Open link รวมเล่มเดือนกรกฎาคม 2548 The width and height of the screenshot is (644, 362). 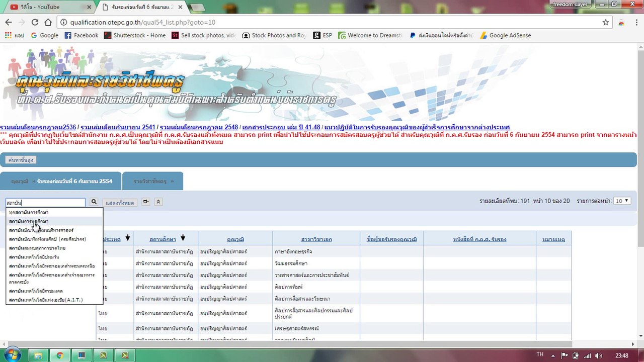199,127
